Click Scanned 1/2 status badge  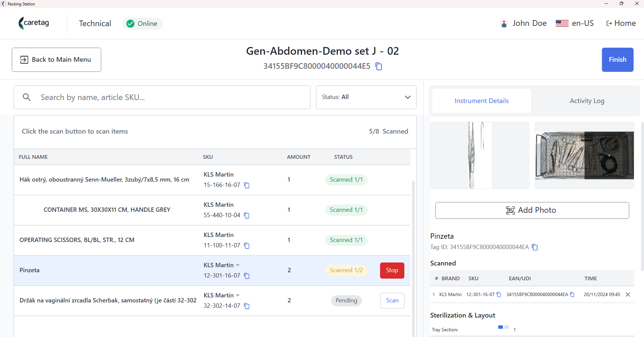click(346, 271)
